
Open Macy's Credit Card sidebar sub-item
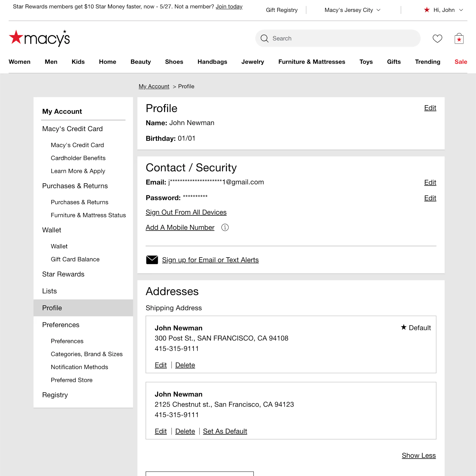coord(77,145)
